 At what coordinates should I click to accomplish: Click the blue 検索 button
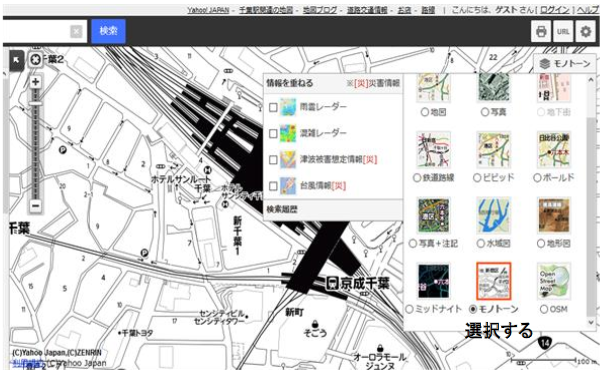click(108, 31)
